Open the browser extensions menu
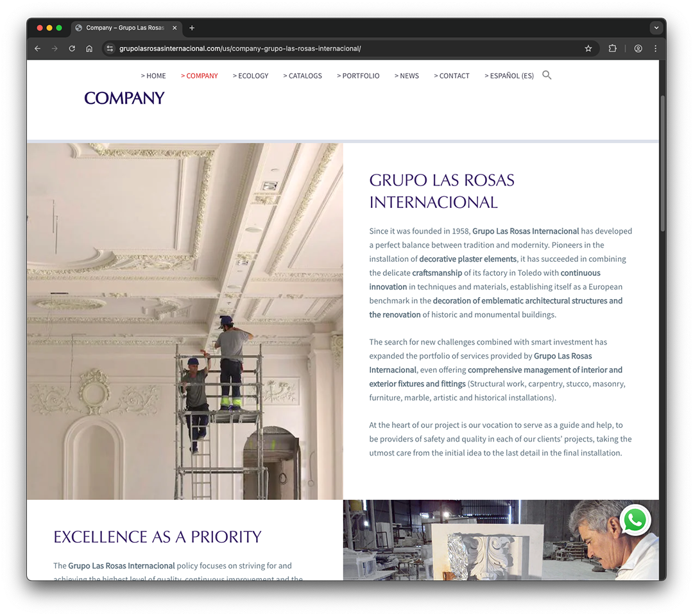Viewport: 693px width, 616px height. 613,49
